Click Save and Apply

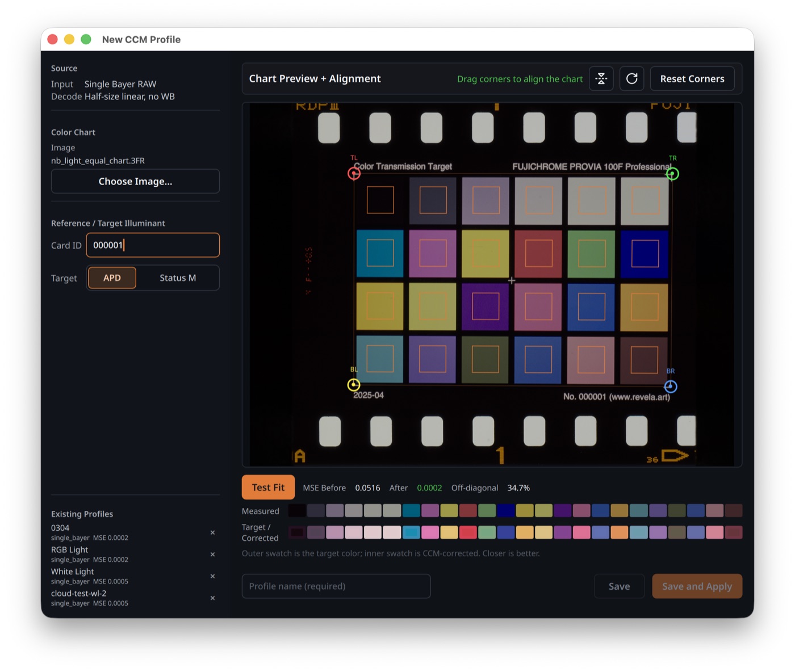pos(697,586)
